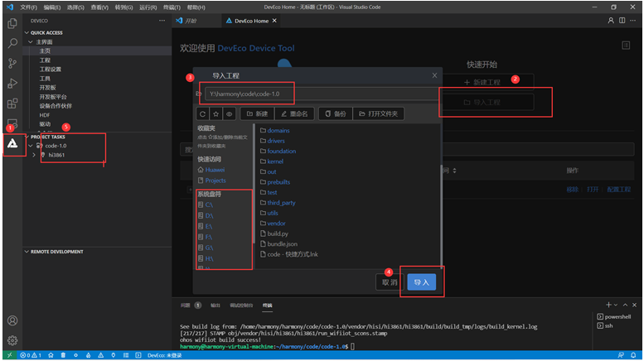
Task: Click the star favorite icon in dialog
Action: (x=216, y=113)
